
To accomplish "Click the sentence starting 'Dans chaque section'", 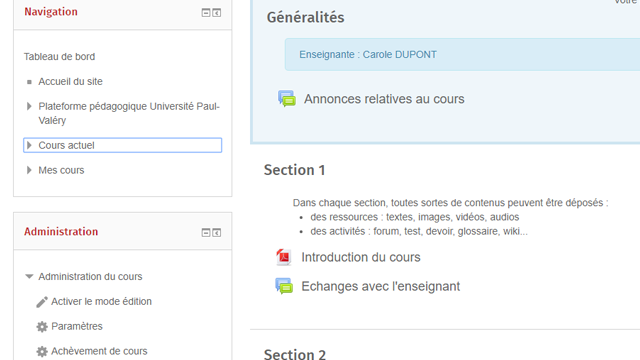I will pyautogui.click(x=450, y=203).
